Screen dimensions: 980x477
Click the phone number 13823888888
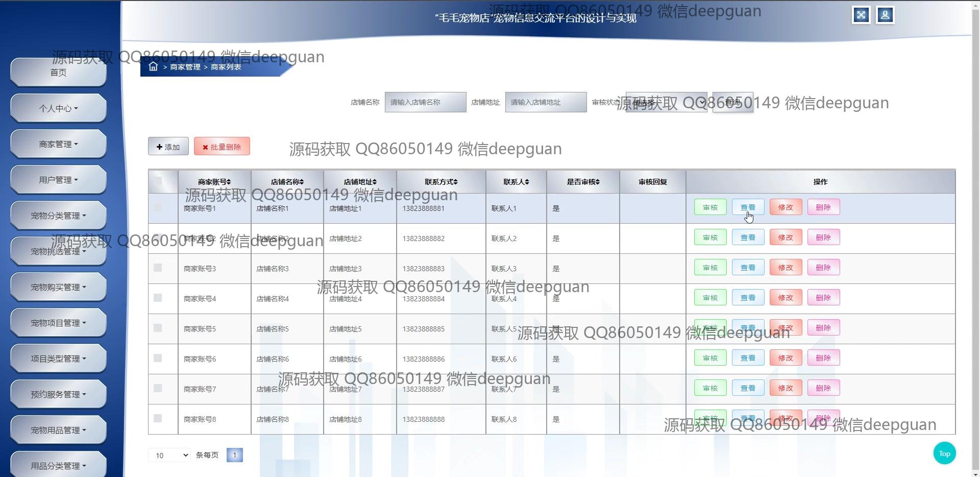coord(424,419)
